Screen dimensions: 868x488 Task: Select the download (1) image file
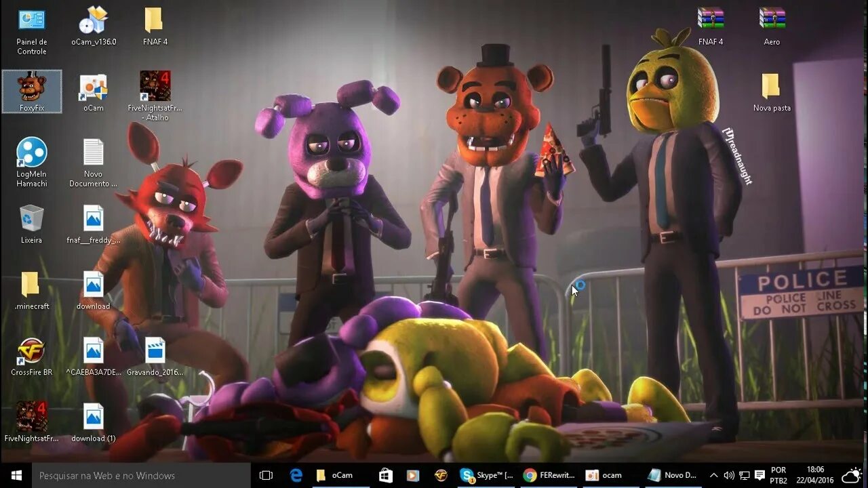[x=94, y=422]
